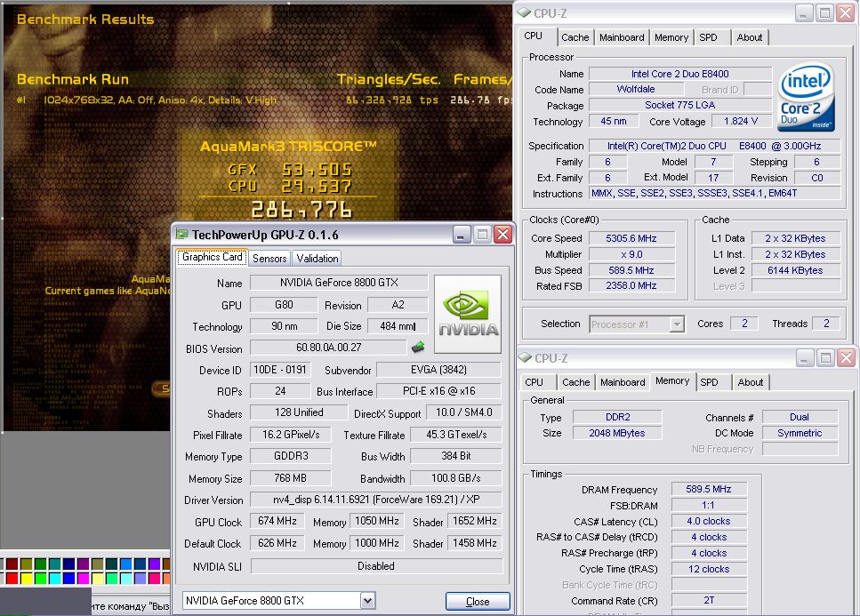Screen dimensions: 860x616
Task: Click title icon of CPU-Z Processor window
Action: pyautogui.click(x=525, y=12)
